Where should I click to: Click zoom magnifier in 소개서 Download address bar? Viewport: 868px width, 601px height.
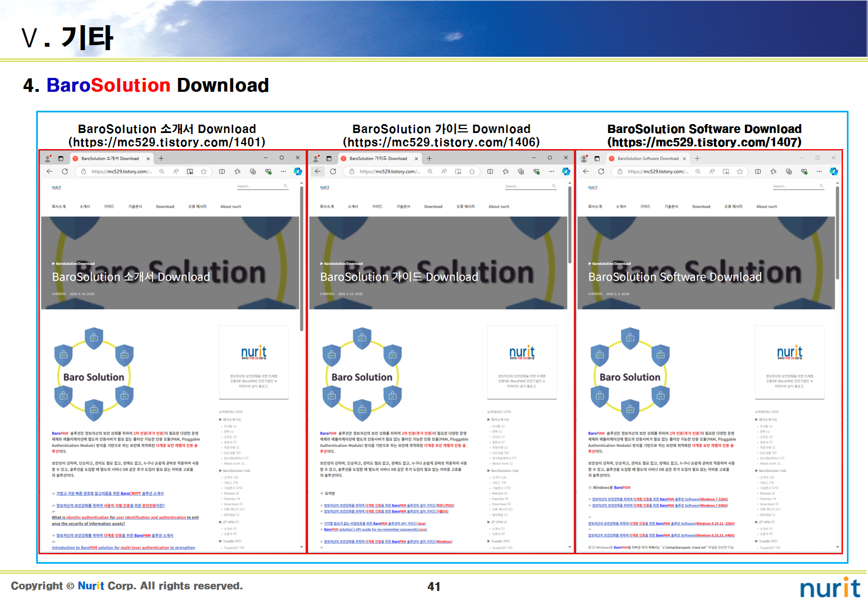[162, 171]
